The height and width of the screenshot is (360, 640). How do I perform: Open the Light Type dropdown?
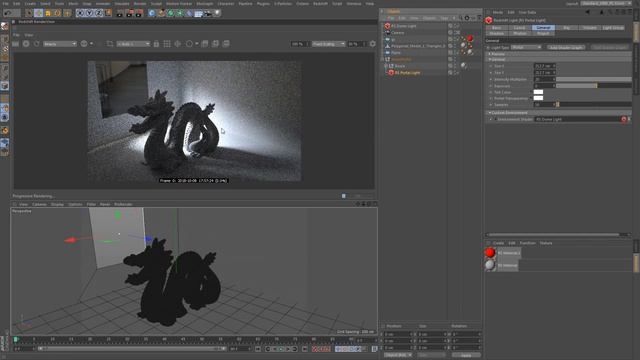526,47
